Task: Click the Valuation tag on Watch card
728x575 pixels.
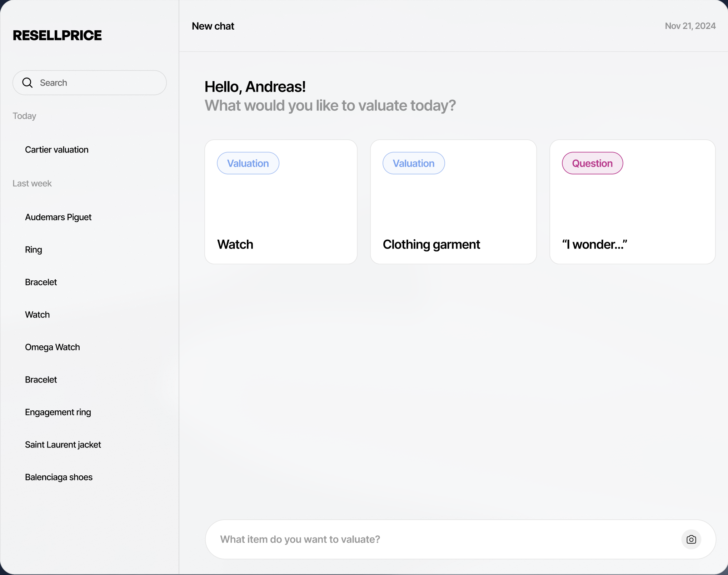Action: [x=248, y=163]
